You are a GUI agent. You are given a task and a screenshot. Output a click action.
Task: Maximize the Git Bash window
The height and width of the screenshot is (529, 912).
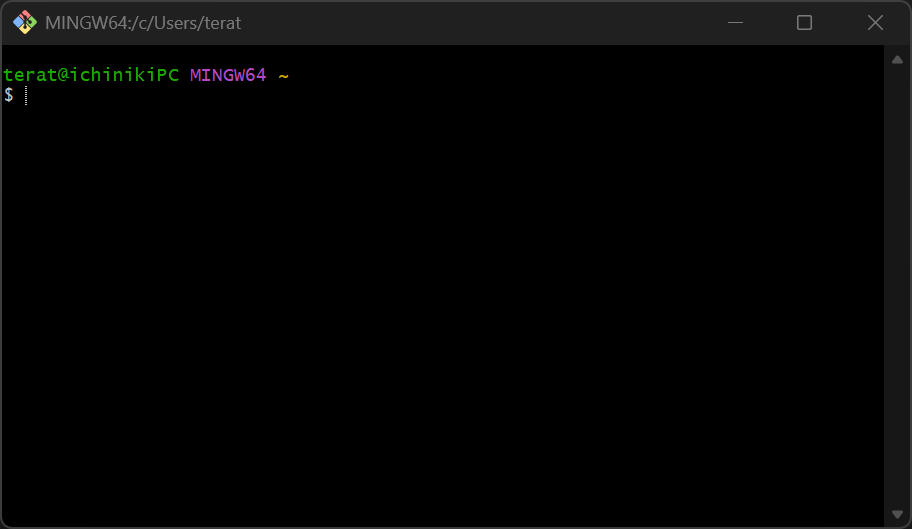pos(804,22)
